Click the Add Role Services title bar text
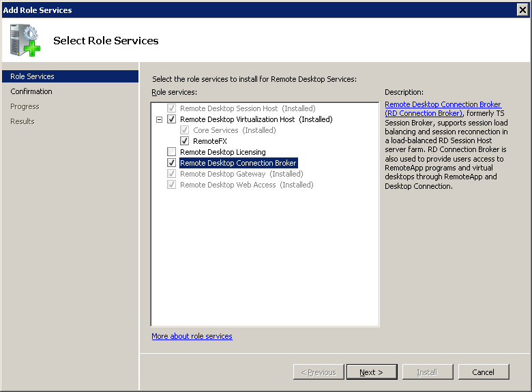Image resolution: width=532 pixels, height=392 pixels. click(x=38, y=10)
